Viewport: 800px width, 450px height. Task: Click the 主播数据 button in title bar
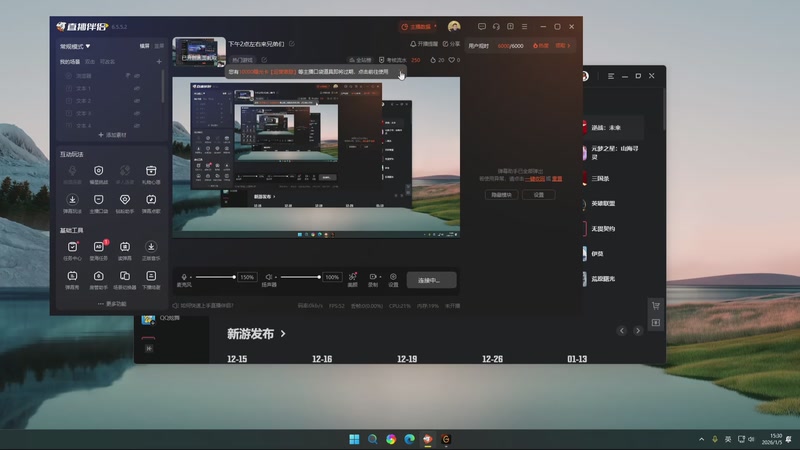(419, 27)
